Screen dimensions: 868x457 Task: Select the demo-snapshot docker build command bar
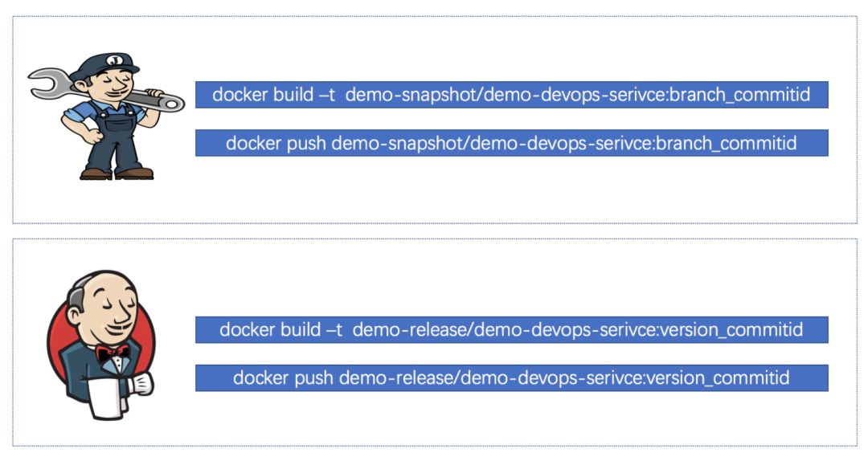511,95
